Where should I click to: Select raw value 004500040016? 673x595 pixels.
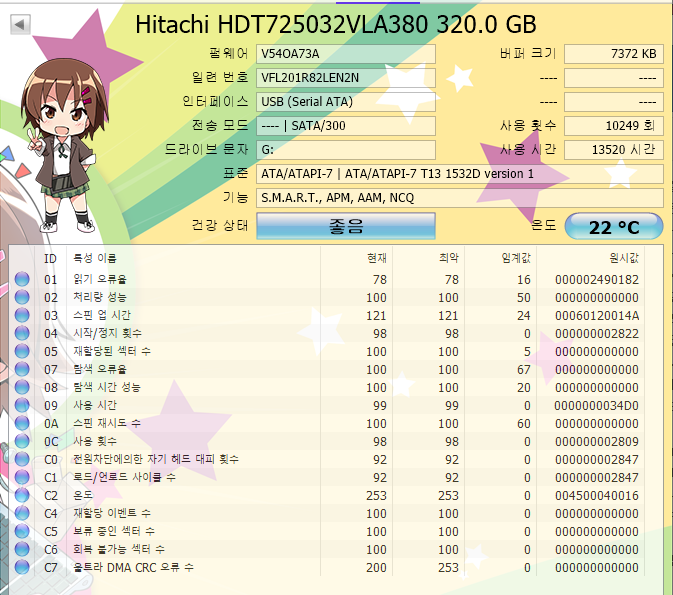coord(597,496)
